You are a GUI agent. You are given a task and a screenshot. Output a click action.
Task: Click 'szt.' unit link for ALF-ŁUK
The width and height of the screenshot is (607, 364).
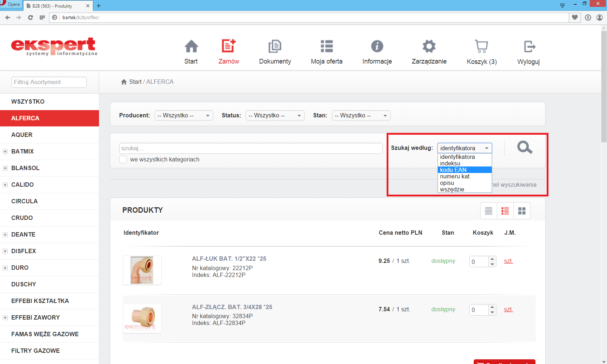(508, 261)
